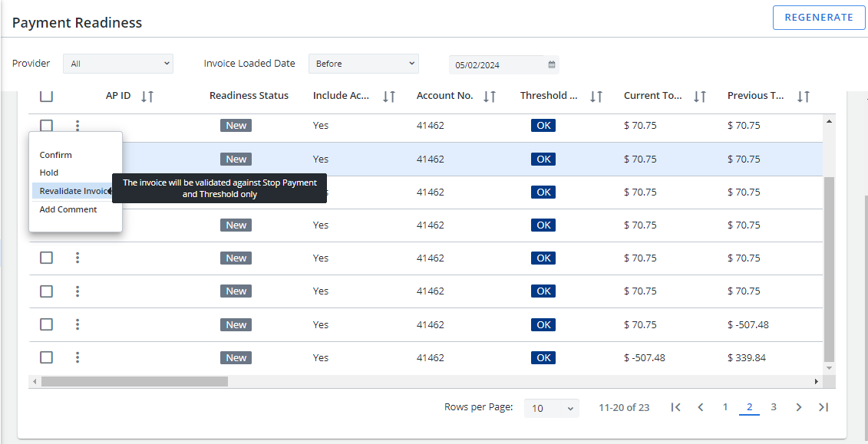Open the three-dot menu for the first row
Image resolution: width=868 pixels, height=444 pixels.
[x=78, y=126]
